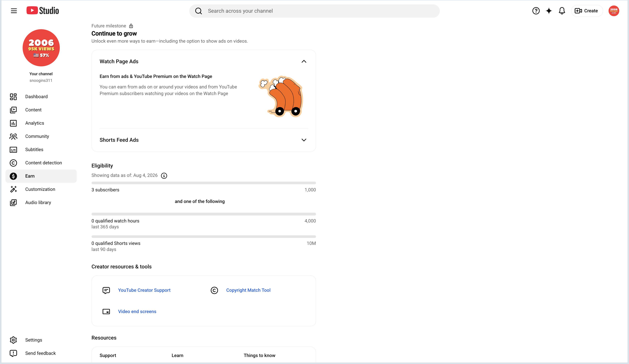Screen dimensions: 629x364
Task: Collapse the Watch Page Ads section
Action: [x=304, y=61]
